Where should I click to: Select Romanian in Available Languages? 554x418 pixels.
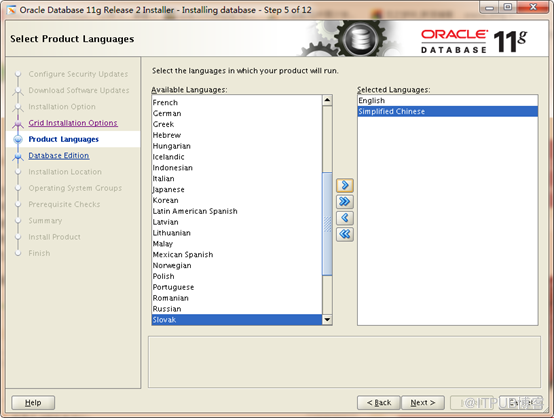(x=237, y=298)
